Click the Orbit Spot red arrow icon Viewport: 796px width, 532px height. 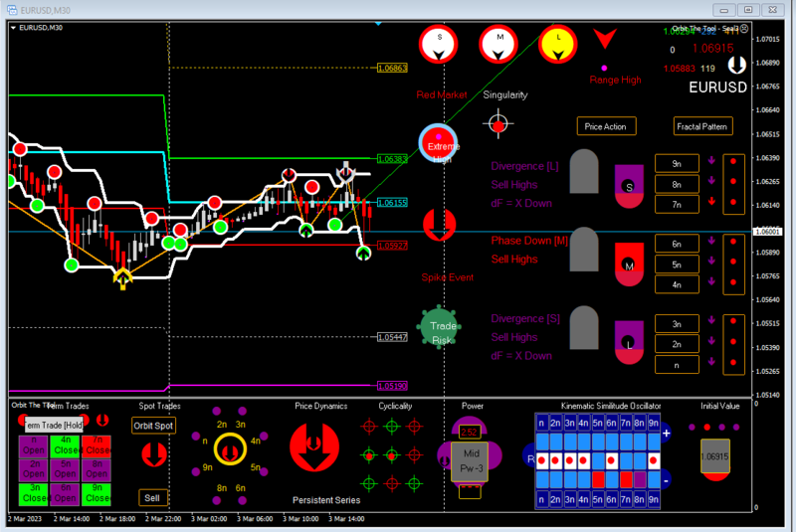click(x=154, y=454)
